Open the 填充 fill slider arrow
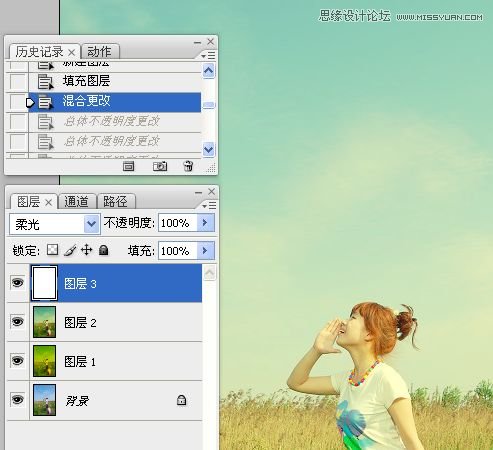493x450 pixels. (x=205, y=250)
